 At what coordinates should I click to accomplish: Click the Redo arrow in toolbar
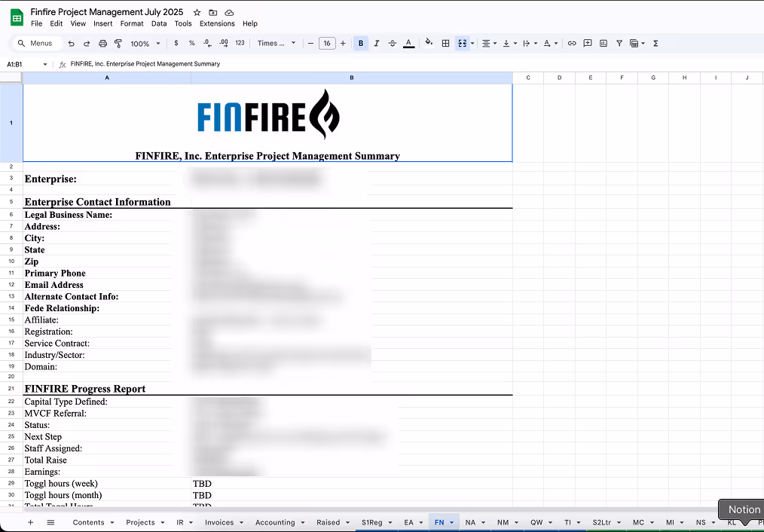pos(87,44)
